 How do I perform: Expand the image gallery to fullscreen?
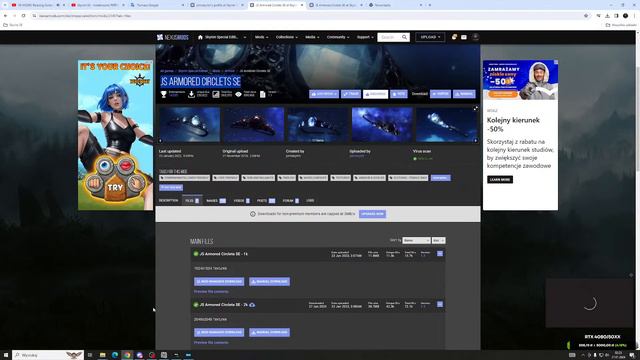point(476,109)
